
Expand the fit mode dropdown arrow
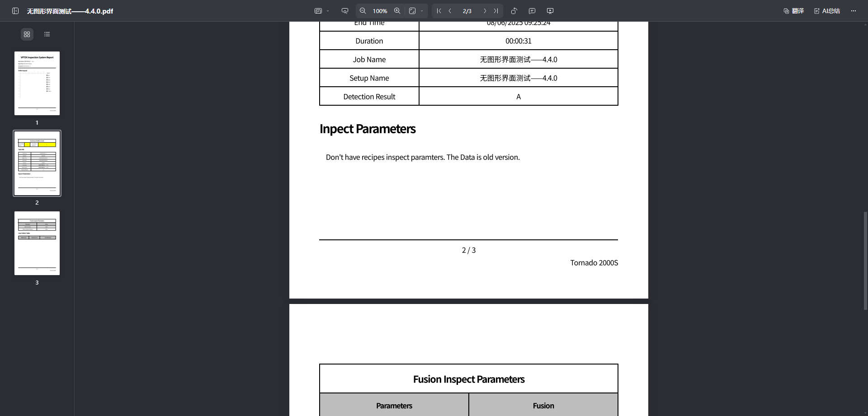pyautogui.click(x=422, y=11)
